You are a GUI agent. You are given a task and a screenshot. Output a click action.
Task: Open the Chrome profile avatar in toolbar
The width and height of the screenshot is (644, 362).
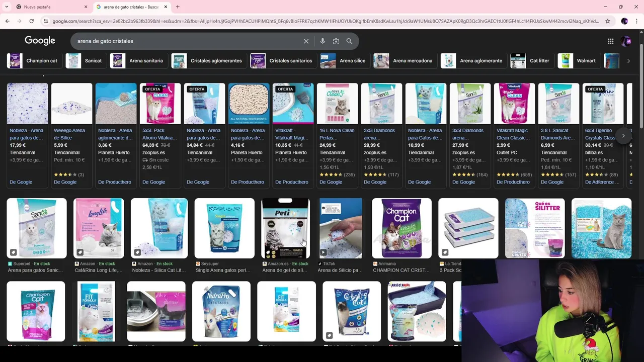point(624,21)
